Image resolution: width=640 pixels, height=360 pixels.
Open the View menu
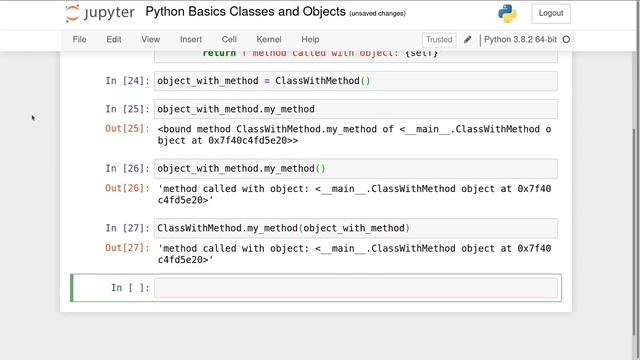(151, 40)
